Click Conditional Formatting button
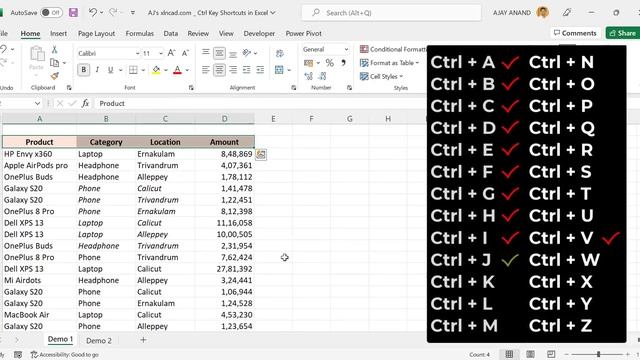This screenshot has width=640, height=360. 393,49
